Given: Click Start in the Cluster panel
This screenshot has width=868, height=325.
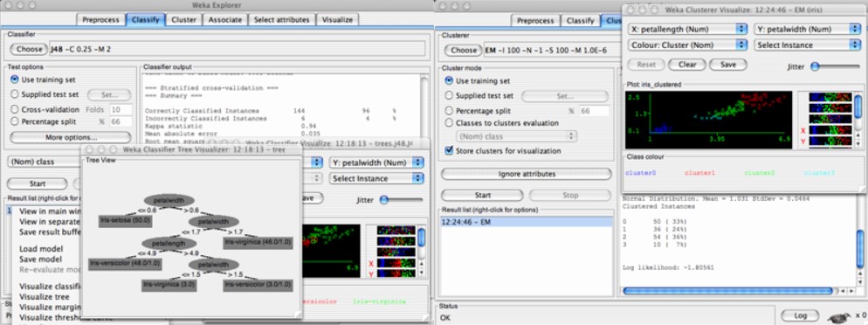Looking at the screenshot, I should [x=482, y=195].
